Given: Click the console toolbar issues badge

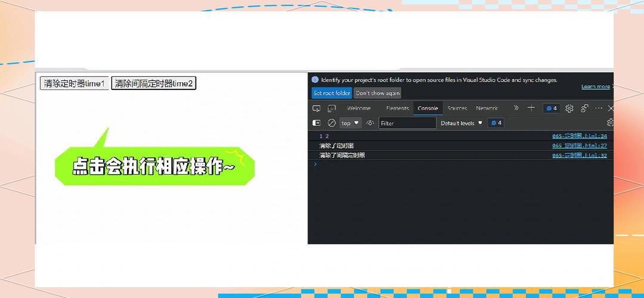Looking at the screenshot, I should (496, 123).
